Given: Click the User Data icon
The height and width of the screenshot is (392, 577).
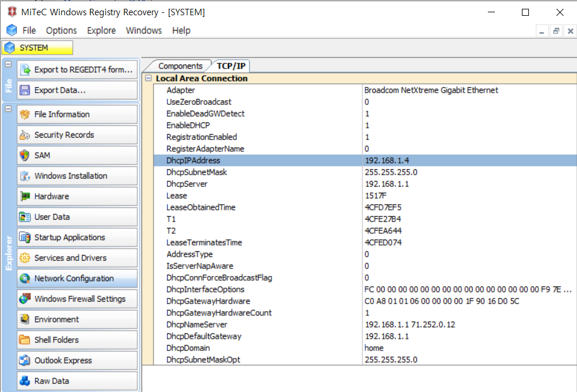Looking at the screenshot, I should tap(25, 217).
